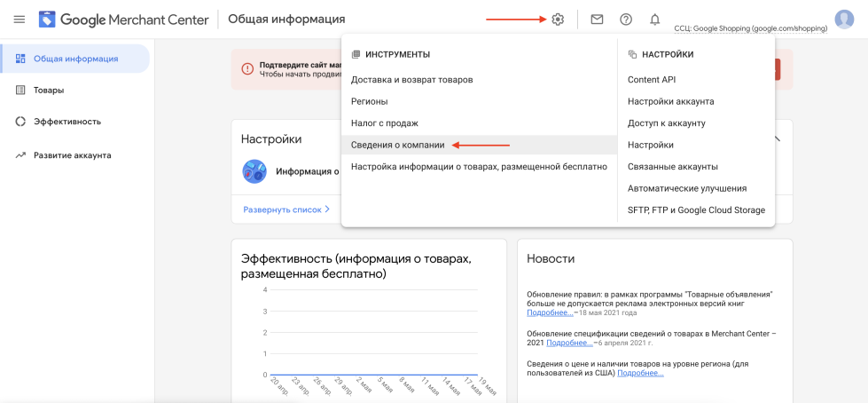Open the mail envelope icon
This screenshot has height=403, width=868.
[x=597, y=20]
